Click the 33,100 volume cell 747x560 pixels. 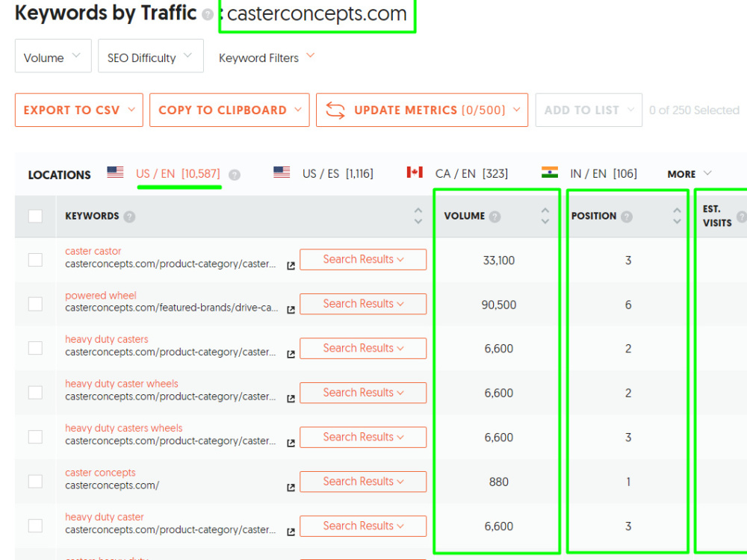point(499,261)
